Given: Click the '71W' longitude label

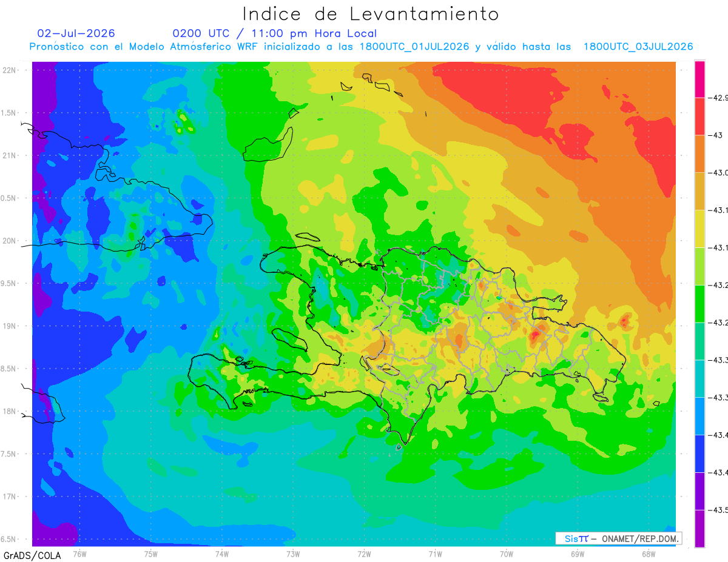Looking at the screenshot, I should point(435,554).
